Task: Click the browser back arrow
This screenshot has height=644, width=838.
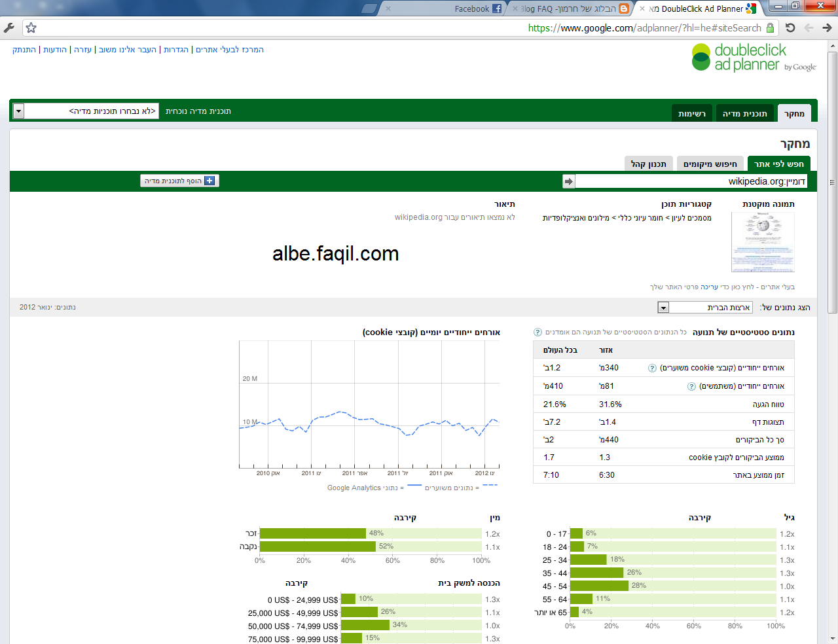Action: tap(809, 27)
